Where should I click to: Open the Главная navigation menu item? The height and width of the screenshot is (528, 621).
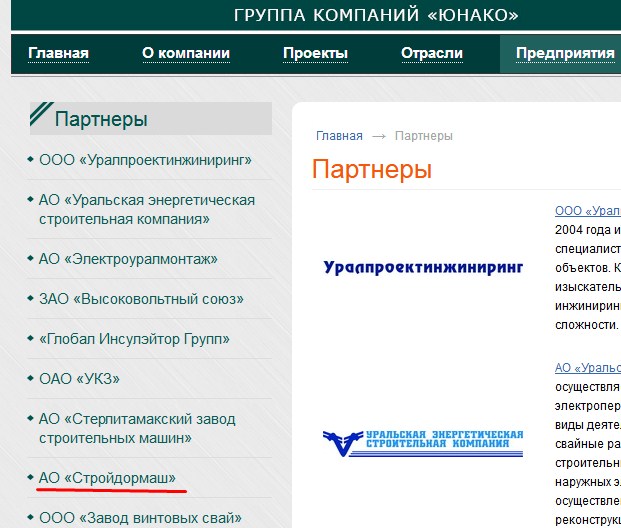coord(58,53)
